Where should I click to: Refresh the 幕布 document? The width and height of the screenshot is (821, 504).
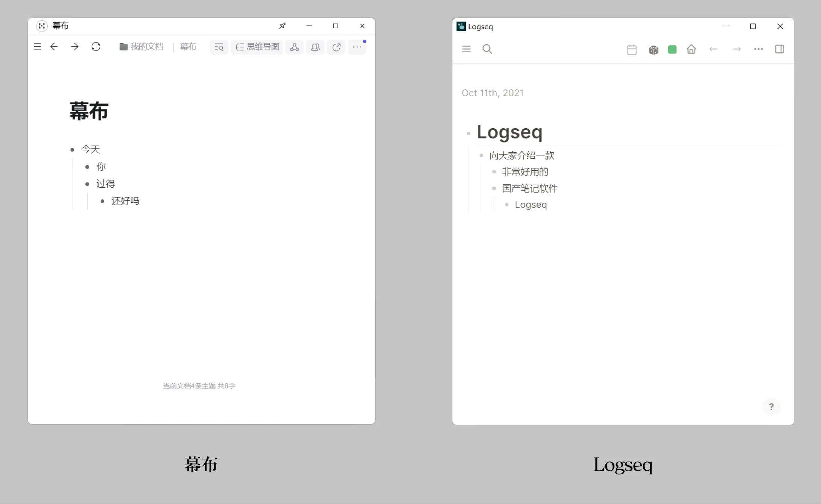click(x=96, y=47)
